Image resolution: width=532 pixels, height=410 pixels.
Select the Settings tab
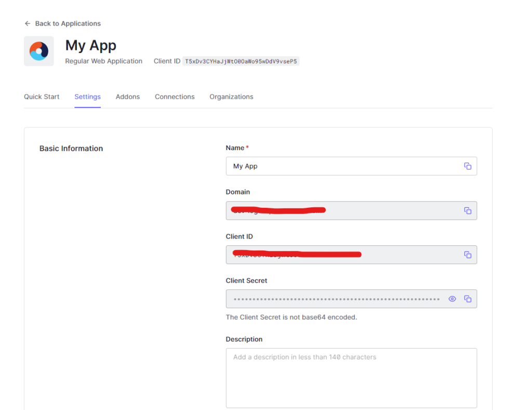coord(87,97)
